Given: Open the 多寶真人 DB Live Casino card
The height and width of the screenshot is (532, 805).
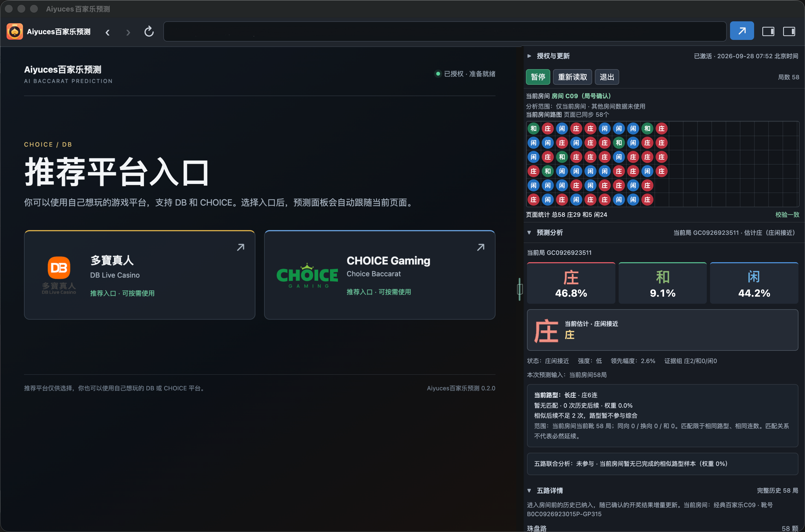Looking at the screenshot, I should [140, 275].
